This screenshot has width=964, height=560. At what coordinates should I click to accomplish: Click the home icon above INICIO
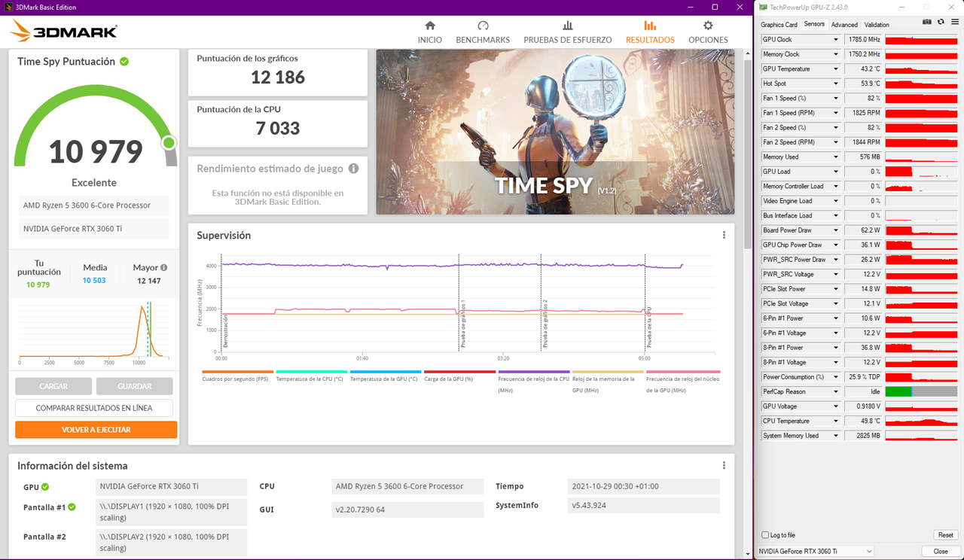(430, 26)
